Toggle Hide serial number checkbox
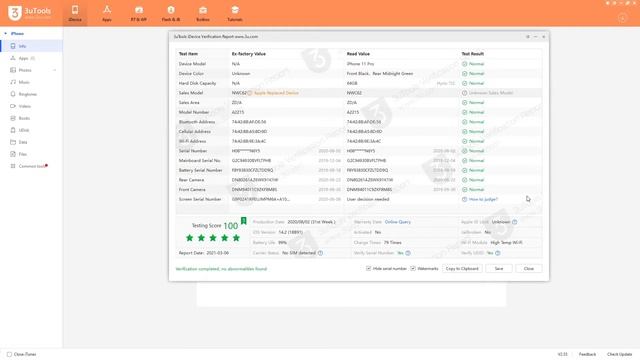 (x=369, y=269)
